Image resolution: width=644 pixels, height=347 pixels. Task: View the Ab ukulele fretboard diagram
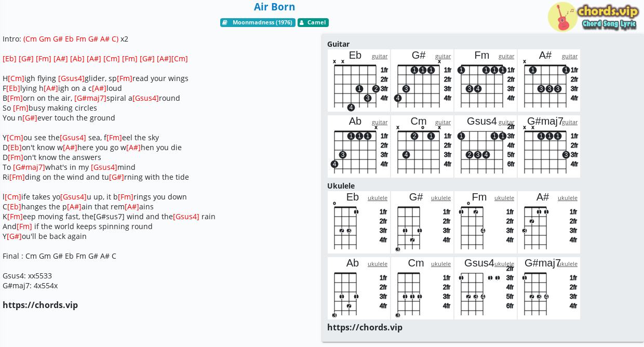359,288
